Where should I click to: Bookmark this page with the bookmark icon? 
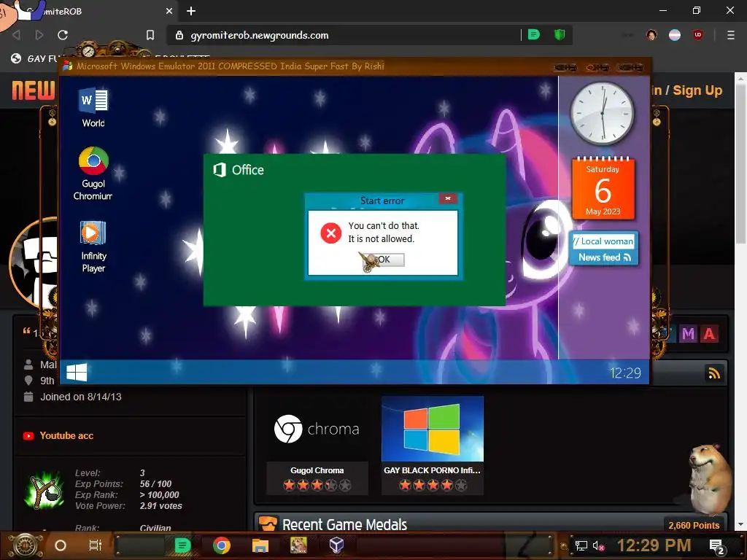point(150,35)
